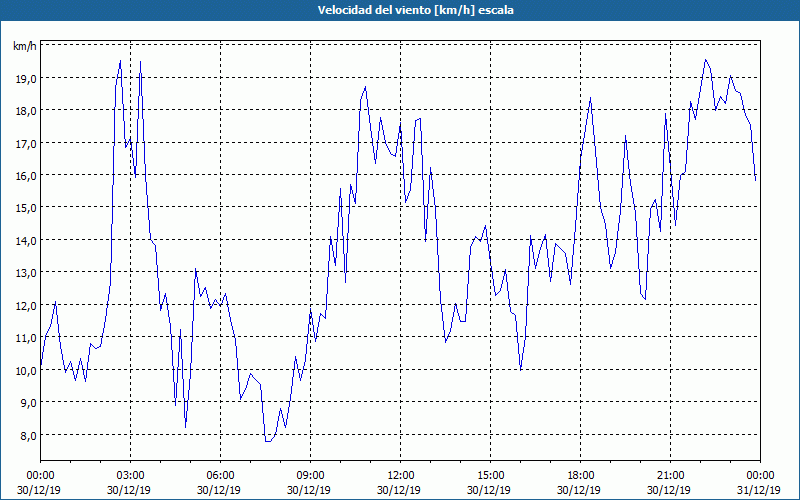Screen dimensions: 800x500
Task: Select the 14,0 y-axis value
Action: (x=26, y=240)
